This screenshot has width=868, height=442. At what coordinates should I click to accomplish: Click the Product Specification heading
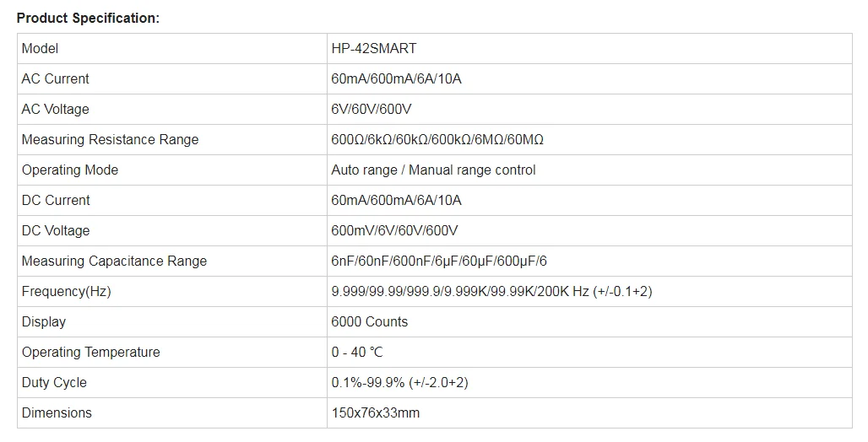[88, 18]
